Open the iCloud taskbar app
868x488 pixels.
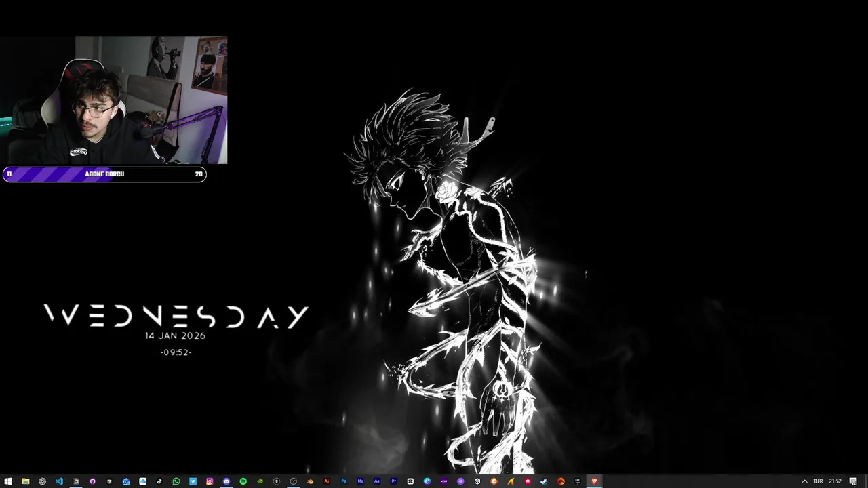[x=142, y=481]
